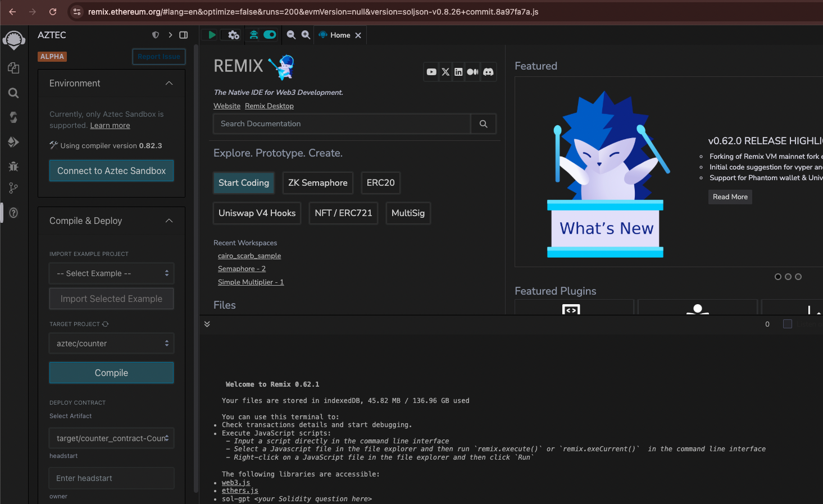Image resolution: width=823 pixels, height=504 pixels.
Task: Click the Connect to Aztec Sandbox button
Action: pos(111,170)
